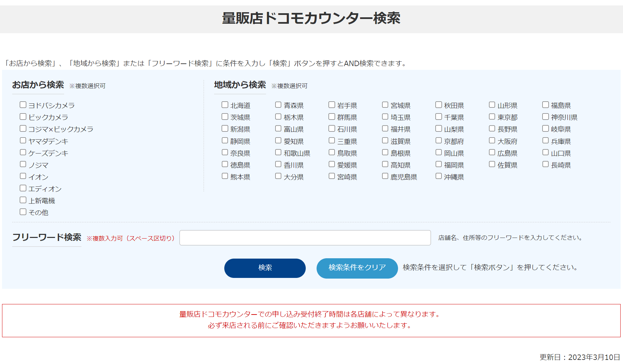Tick the 岡山県 checkbox
The width and height of the screenshot is (623, 364).
coord(439,152)
